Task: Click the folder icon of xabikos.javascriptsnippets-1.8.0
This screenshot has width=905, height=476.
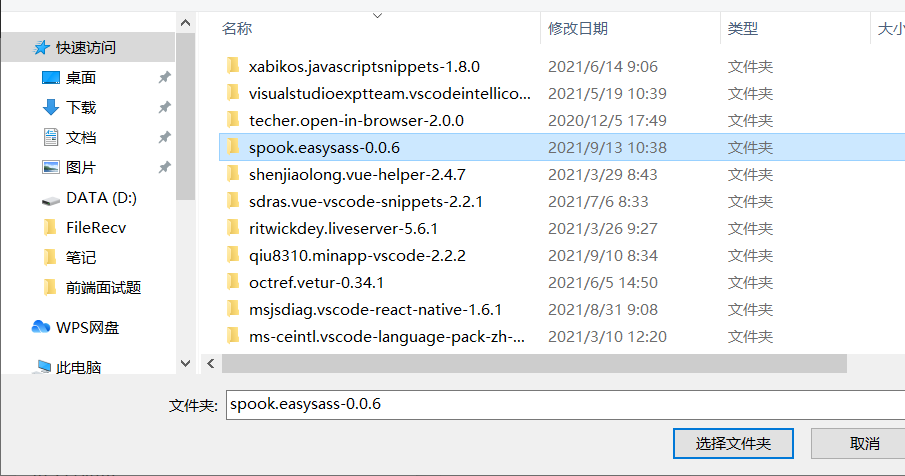Action: point(233,66)
